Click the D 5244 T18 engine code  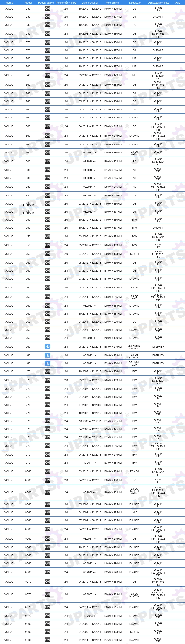pyautogui.click(x=158, y=640)
